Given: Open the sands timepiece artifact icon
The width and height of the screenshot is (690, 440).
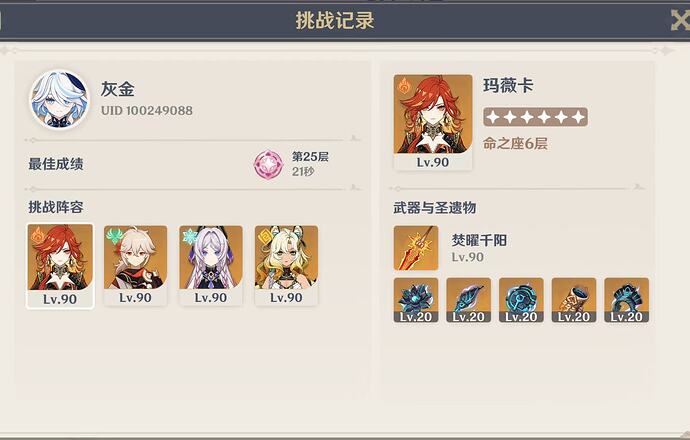Looking at the screenshot, I should [x=521, y=300].
